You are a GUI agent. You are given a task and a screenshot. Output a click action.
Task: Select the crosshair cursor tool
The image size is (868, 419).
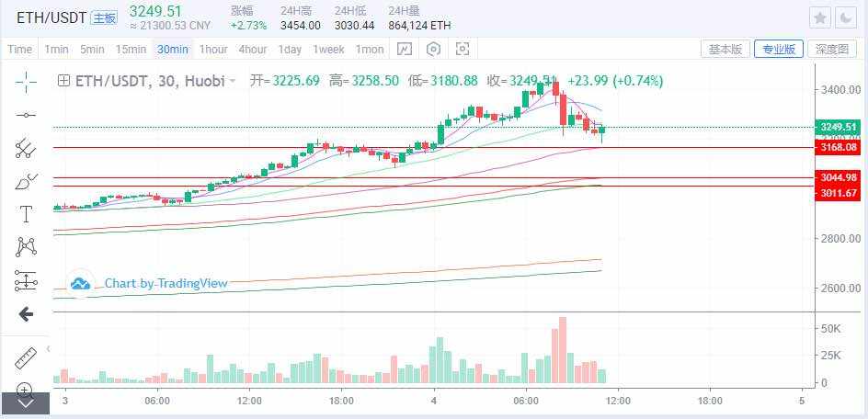(26, 82)
